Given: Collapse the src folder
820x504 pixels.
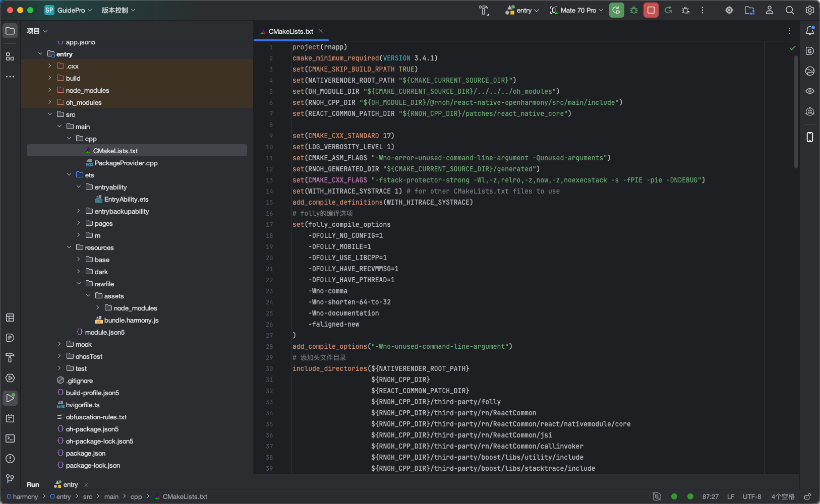Looking at the screenshot, I should [50, 114].
